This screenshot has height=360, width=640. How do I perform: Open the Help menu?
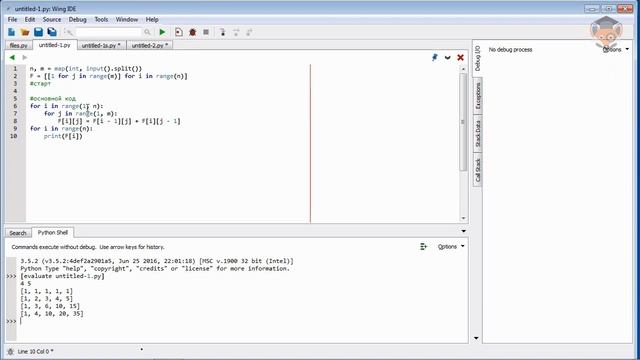point(152,19)
